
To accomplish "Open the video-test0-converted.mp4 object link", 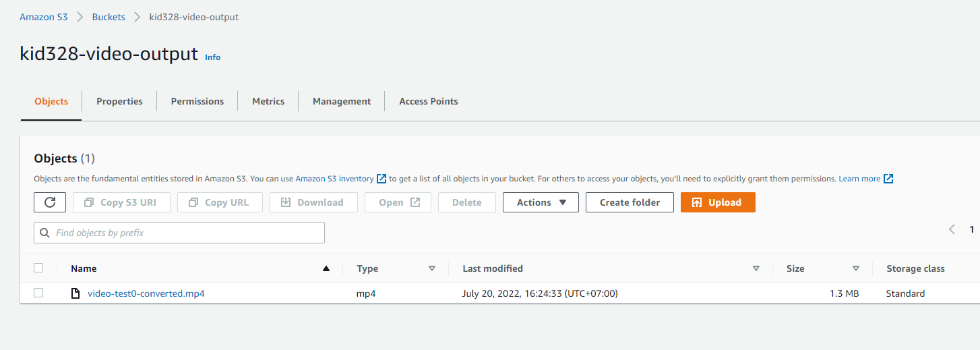I will point(146,293).
